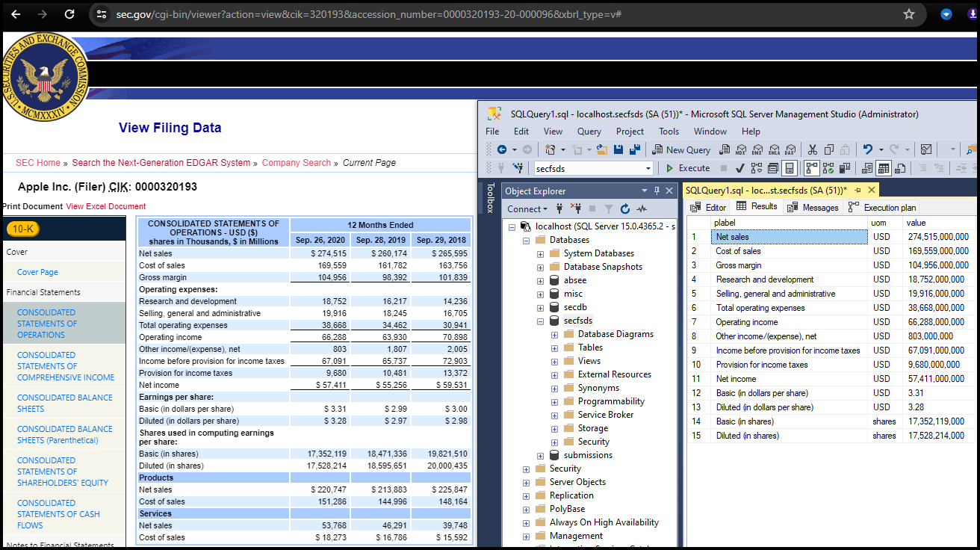Open the Query Options icon
Viewport: 980px width, 550px height.
click(x=772, y=167)
